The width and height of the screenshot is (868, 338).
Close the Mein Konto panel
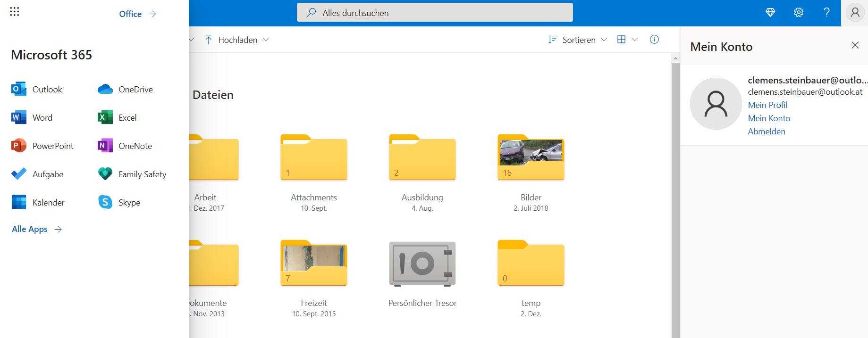(x=855, y=45)
